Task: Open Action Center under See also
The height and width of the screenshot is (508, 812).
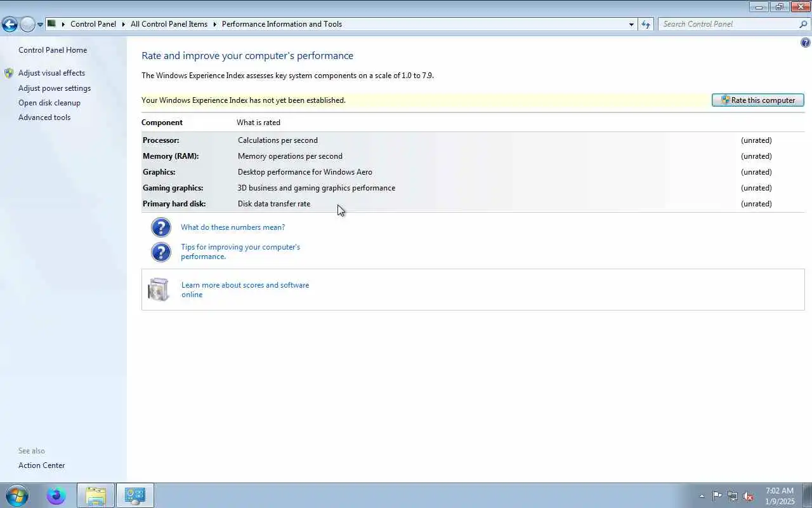Action: click(42, 465)
